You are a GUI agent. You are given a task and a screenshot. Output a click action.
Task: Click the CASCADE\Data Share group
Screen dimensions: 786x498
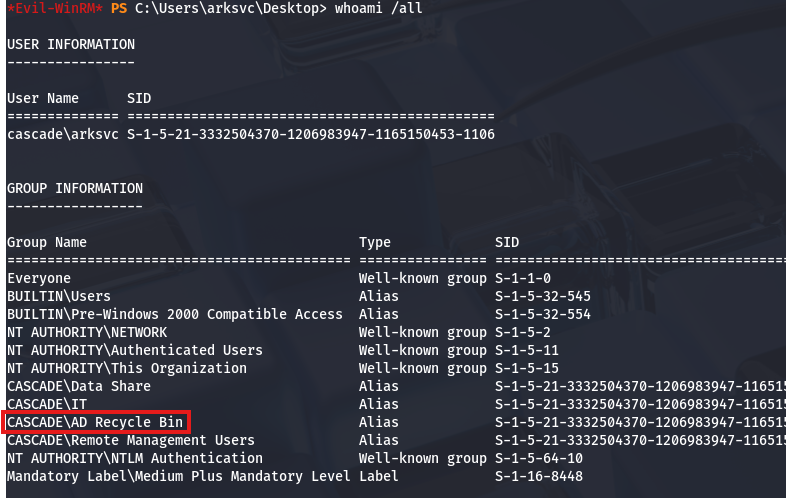(79, 386)
